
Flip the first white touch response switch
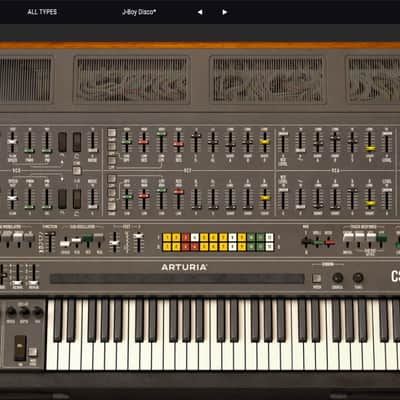click(347, 238)
